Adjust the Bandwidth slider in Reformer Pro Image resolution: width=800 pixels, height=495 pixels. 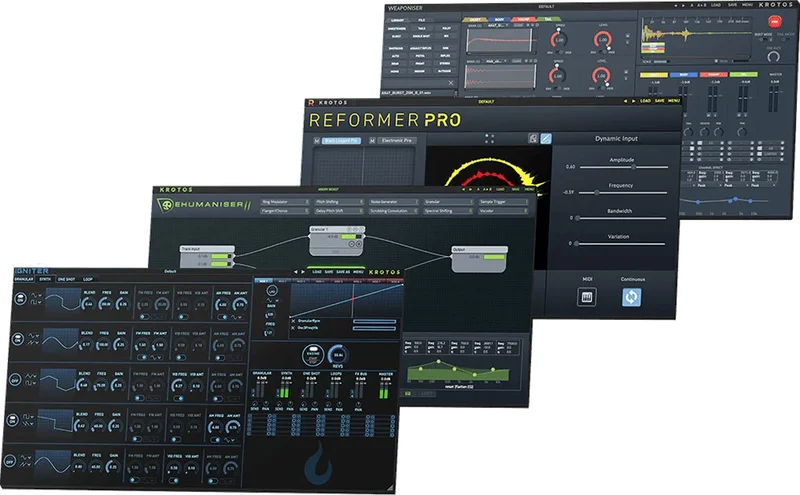tap(621, 218)
